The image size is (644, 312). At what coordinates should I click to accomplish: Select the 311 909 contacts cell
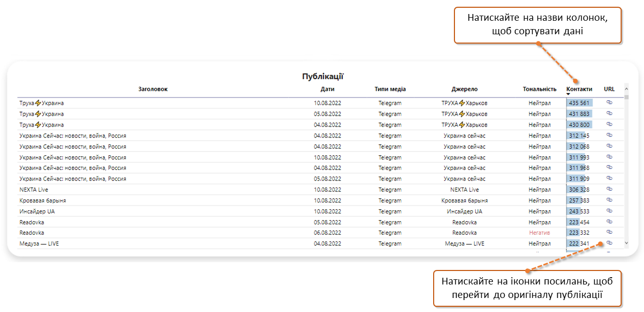579,179
